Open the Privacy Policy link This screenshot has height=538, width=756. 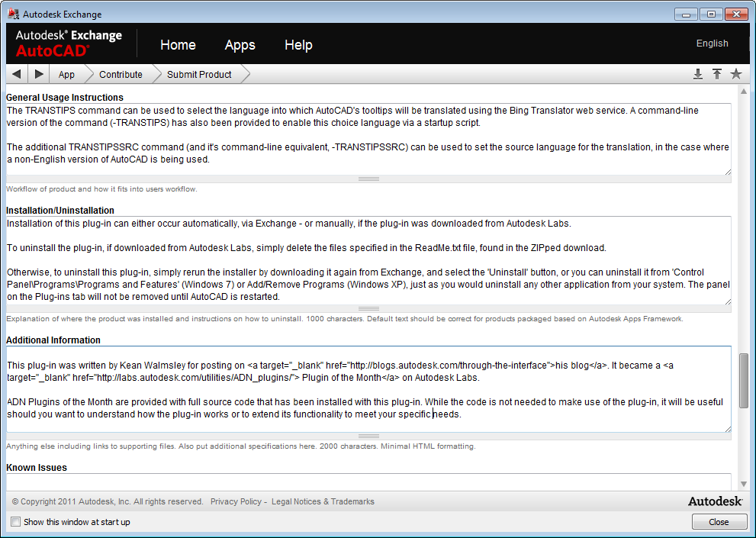235,502
